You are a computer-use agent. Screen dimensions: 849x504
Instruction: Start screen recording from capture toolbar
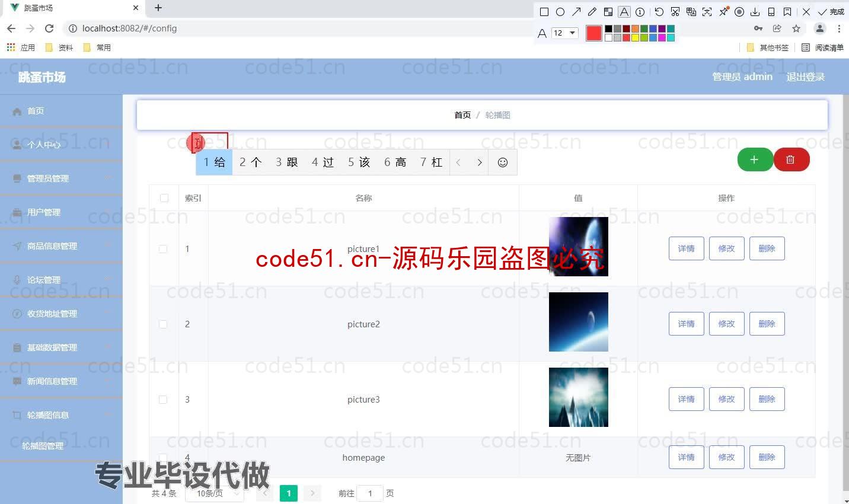pos(739,12)
